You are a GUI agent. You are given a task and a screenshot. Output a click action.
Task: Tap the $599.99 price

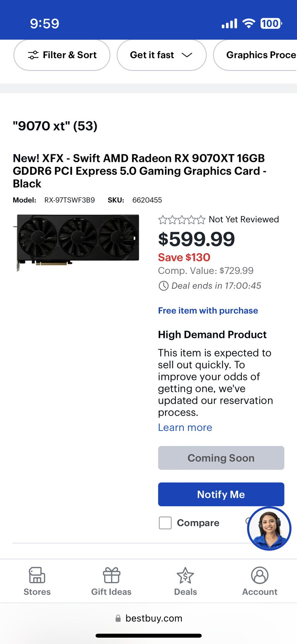[196, 239]
